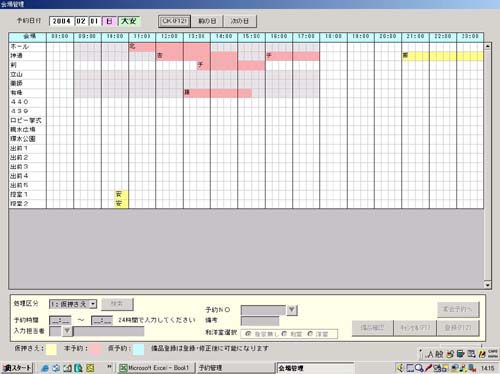500x374 pixels.
Task: Expand the 予約NO dropdown arrow
Action: [292, 310]
